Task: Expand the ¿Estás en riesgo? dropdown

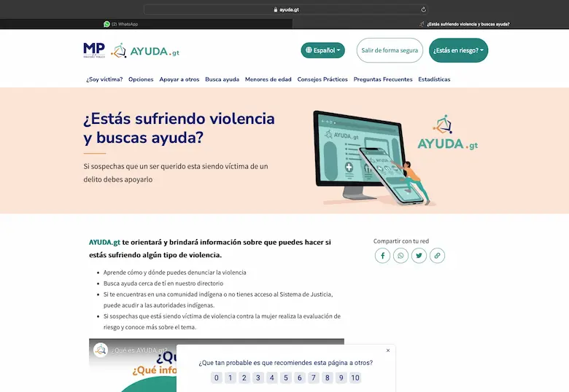Action: (x=458, y=50)
